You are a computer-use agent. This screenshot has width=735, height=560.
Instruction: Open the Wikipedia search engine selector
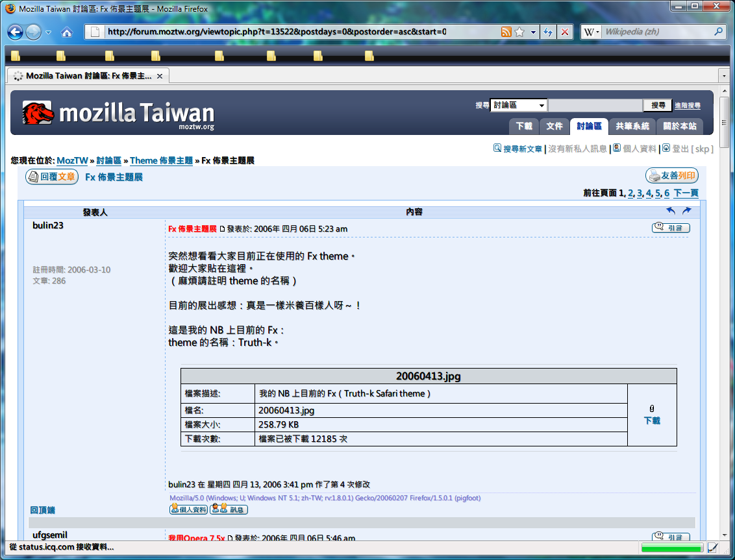591,32
